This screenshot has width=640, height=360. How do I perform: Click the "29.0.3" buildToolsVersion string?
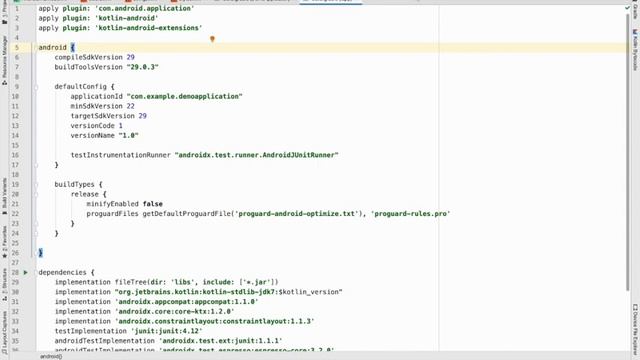[x=142, y=67]
